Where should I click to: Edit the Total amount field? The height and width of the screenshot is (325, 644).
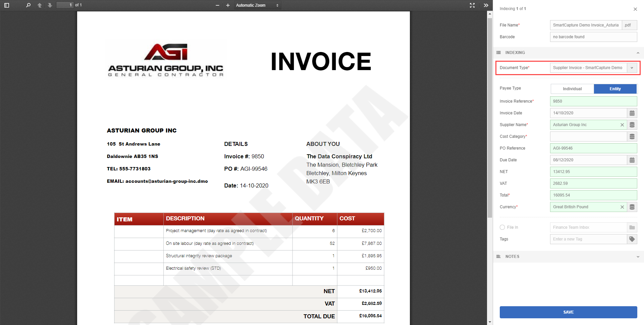(x=593, y=195)
